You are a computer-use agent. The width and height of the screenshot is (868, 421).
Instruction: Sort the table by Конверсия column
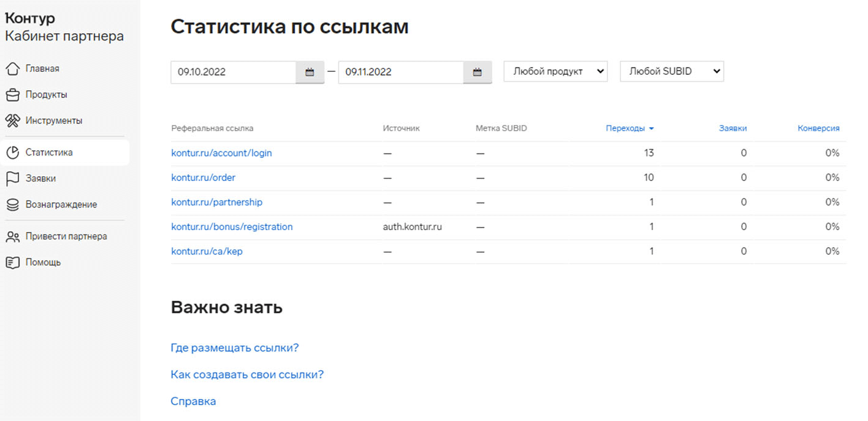coord(818,128)
